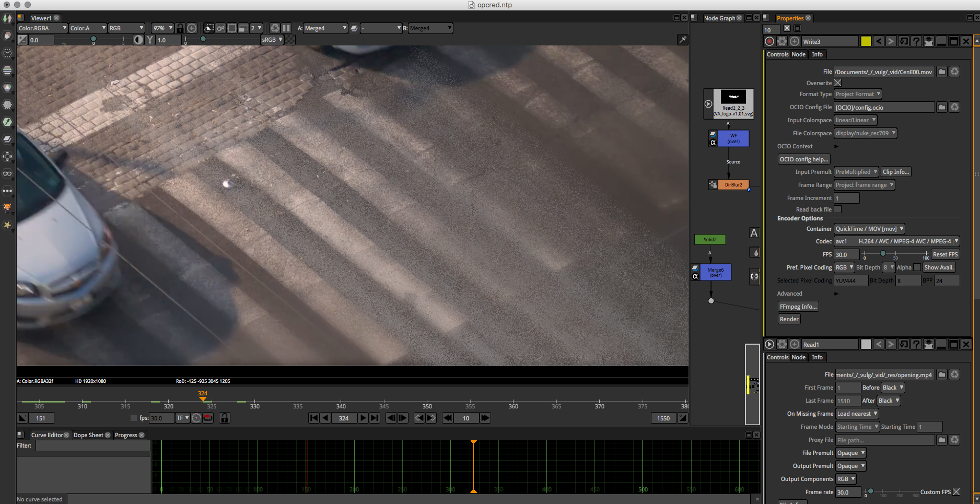The height and width of the screenshot is (504, 980).
Task: Click the viewer refresh render icon
Action: pos(275,28)
